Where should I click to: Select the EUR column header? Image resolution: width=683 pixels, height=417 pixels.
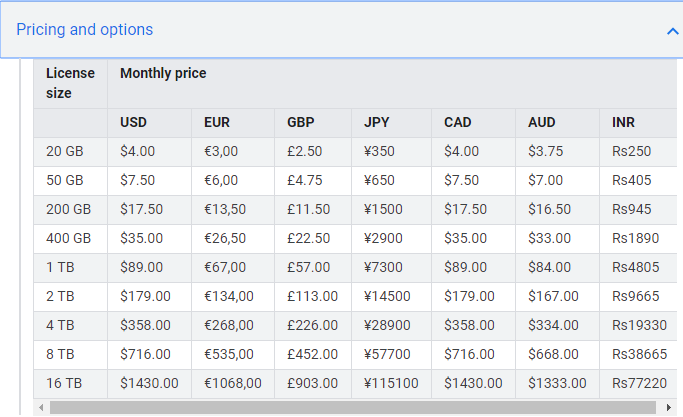[233, 123]
